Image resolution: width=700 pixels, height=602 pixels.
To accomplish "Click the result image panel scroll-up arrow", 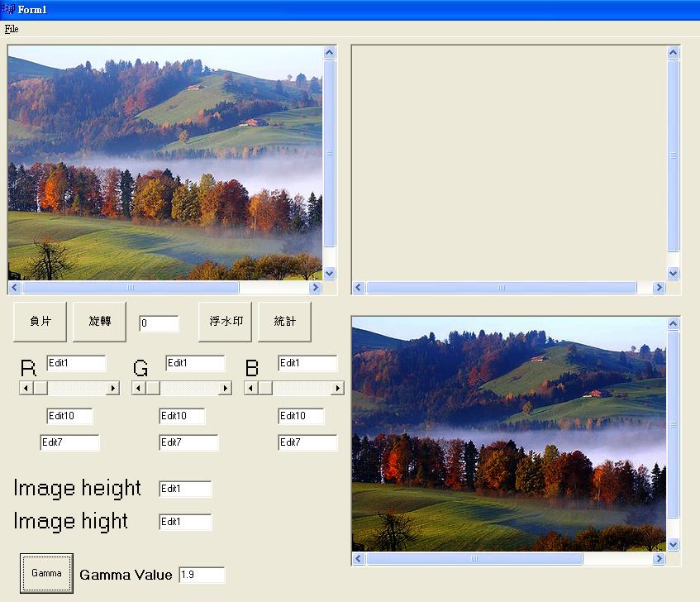I will click(674, 323).
